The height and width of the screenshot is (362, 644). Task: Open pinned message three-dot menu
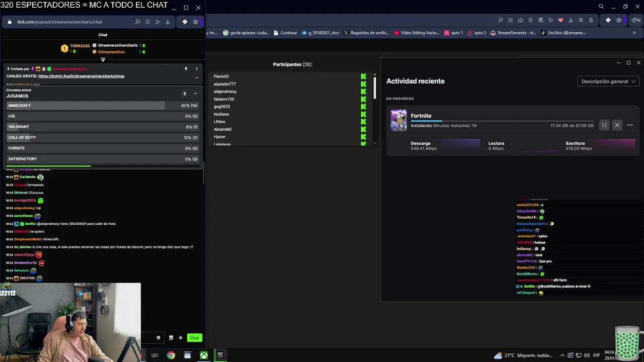pyautogui.click(x=197, y=69)
